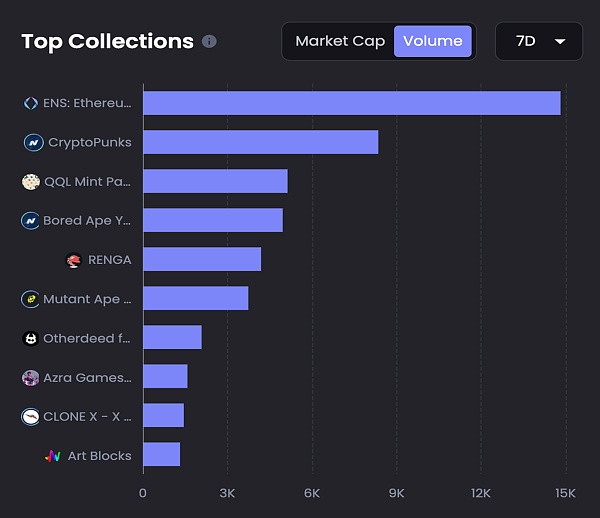600x518 pixels.
Task: Click the CLONE X collection icon
Action: click(31, 416)
